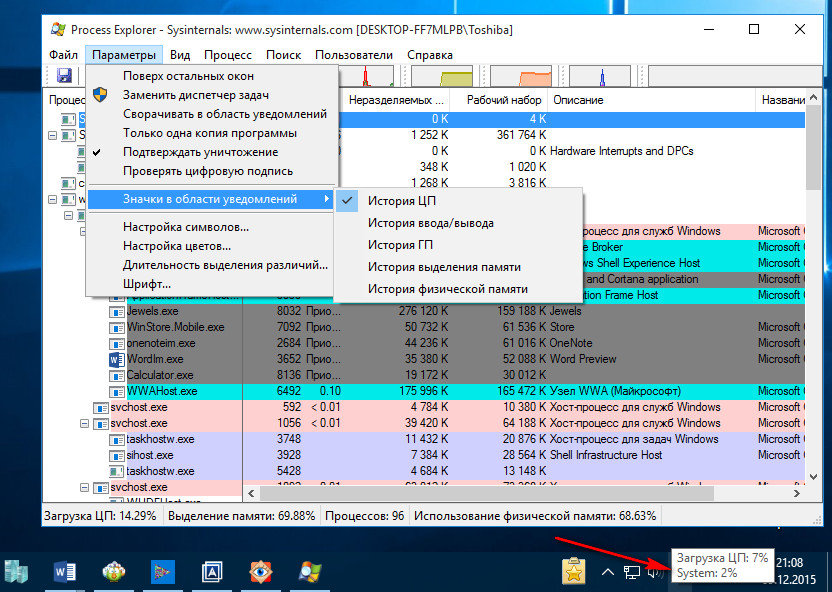The height and width of the screenshot is (592, 832).
Task: Open the Справка menu
Action: pyautogui.click(x=430, y=55)
